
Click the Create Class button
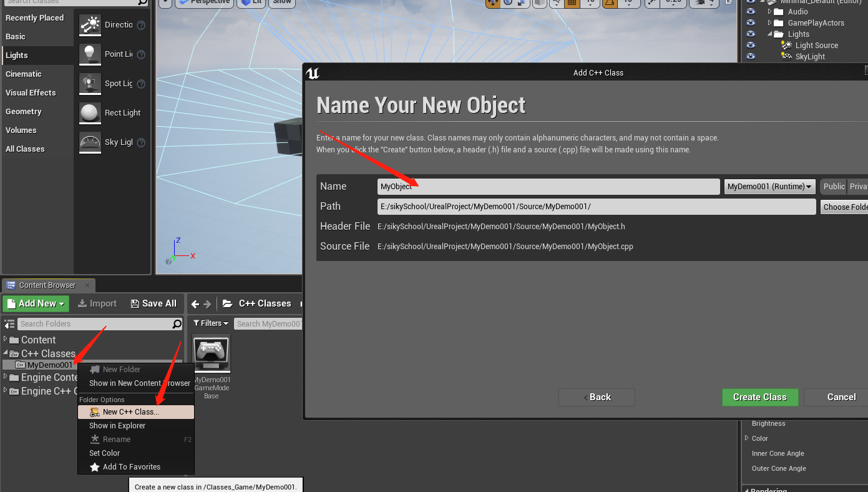click(x=760, y=397)
